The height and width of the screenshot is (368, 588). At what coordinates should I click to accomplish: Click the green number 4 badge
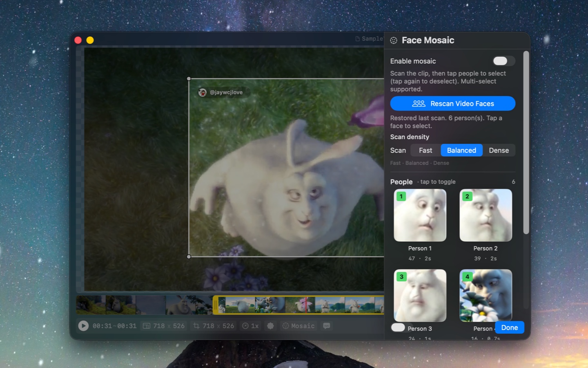(467, 276)
